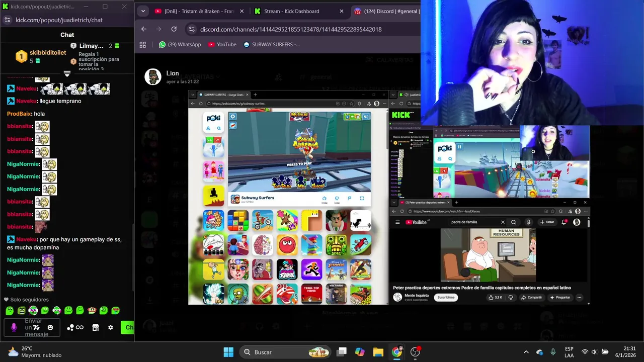This screenshot has width=644, height=362.
Task: Click Lion's username in Discord message
Action: tap(173, 73)
